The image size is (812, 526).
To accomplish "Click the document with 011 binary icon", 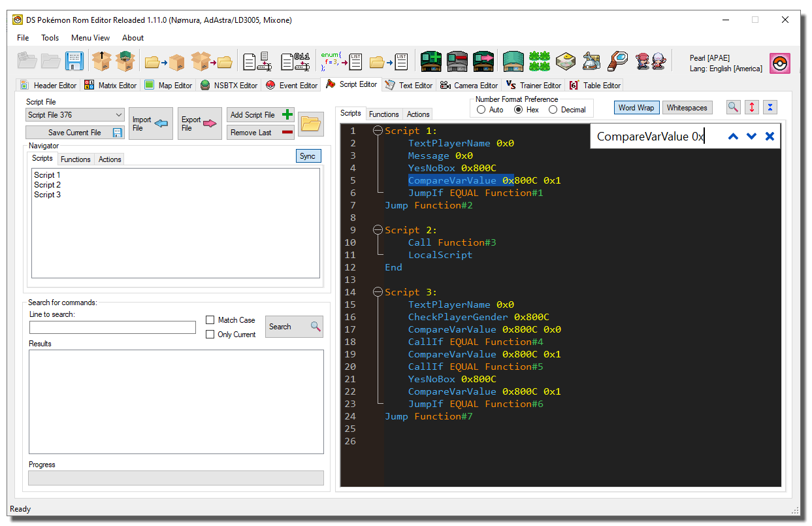I will pyautogui.click(x=295, y=61).
